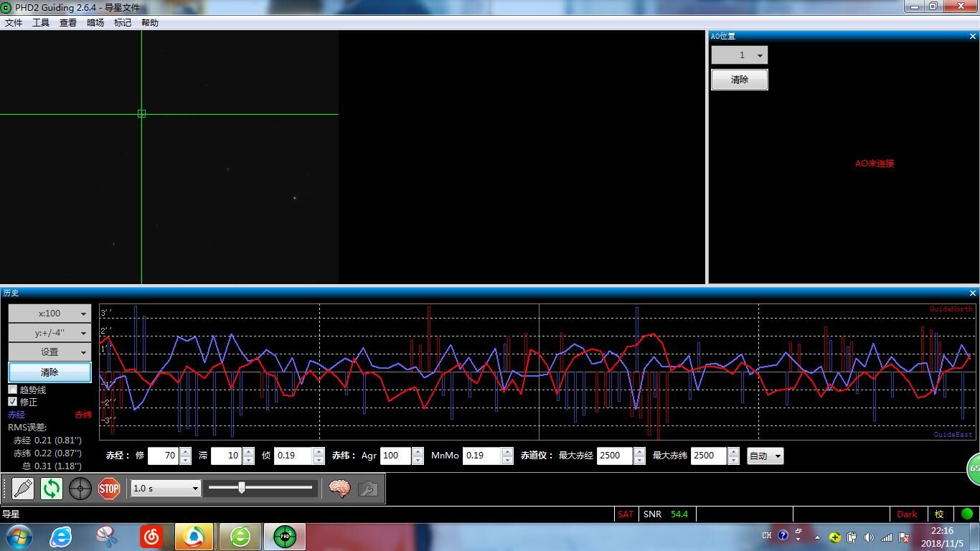Switch to QQ taskbar icon
The image size is (980, 551).
tap(194, 537)
